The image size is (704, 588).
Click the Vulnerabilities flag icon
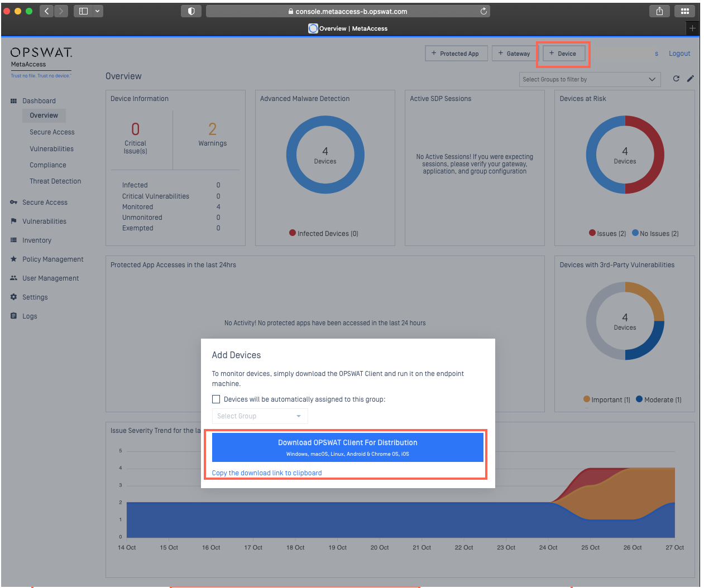tap(13, 221)
